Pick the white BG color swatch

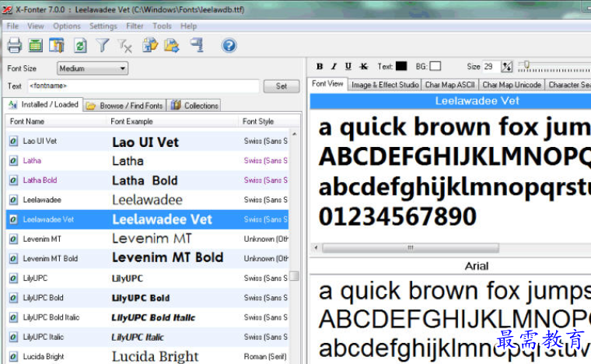(x=435, y=66)
